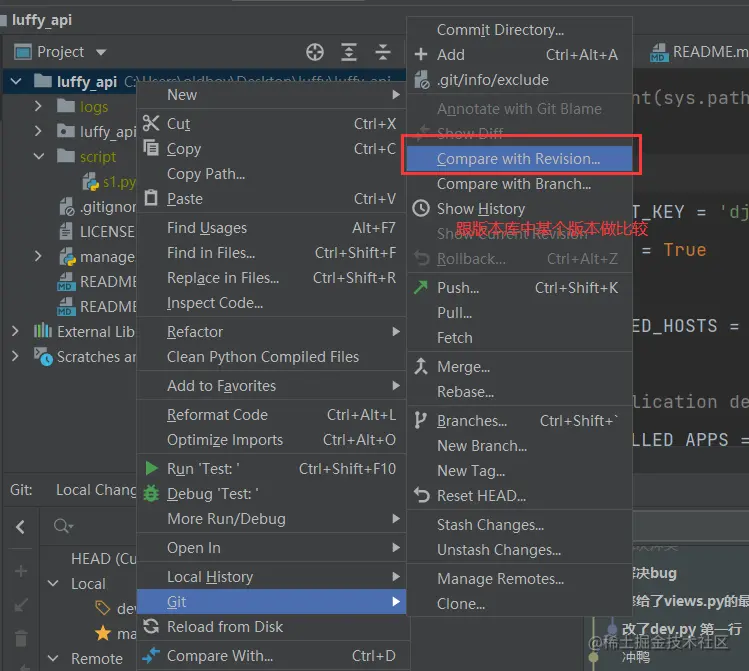Open the New submenu

coord(271,95)
